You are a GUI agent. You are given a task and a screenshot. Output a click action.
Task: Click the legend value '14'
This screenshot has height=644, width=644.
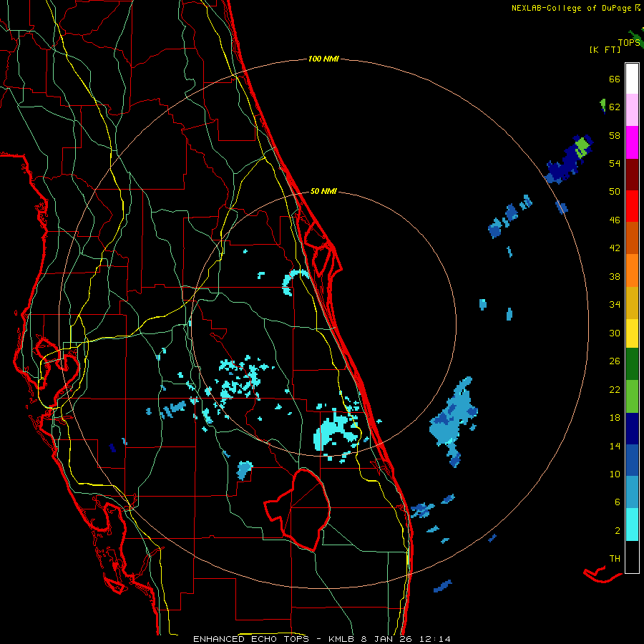coord(615,446)
